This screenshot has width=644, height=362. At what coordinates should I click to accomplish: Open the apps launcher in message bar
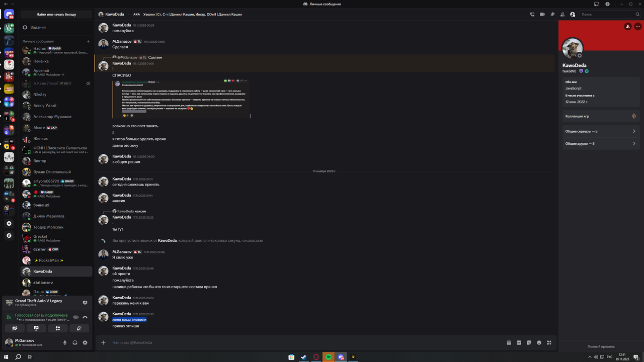[549, 343]
